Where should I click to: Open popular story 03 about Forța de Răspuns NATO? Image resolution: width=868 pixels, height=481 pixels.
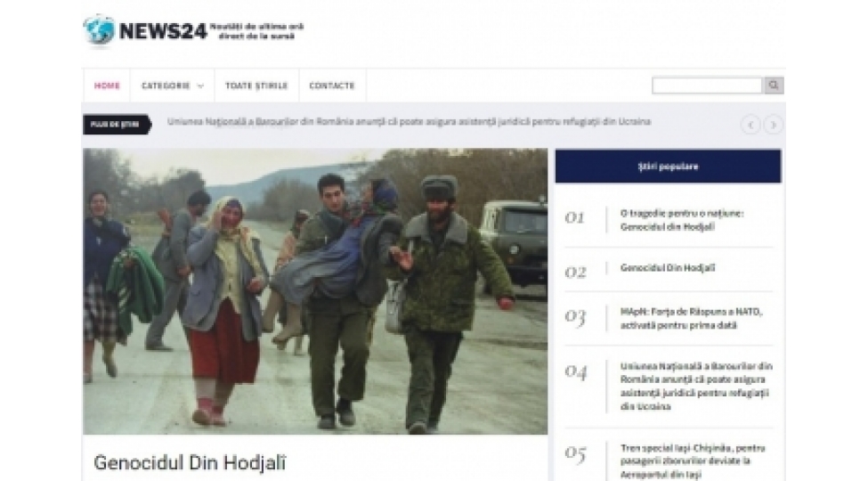pyautogui.click(x=692, y=319)
